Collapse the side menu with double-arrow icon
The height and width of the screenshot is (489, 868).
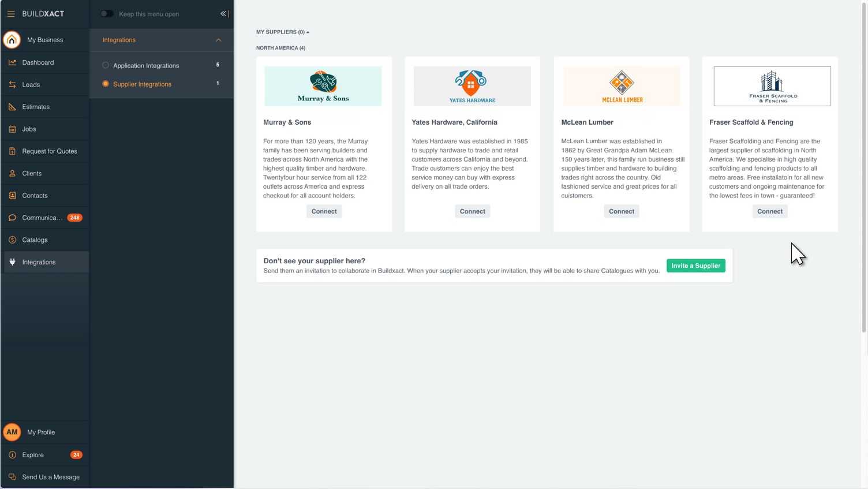(224, 14)
